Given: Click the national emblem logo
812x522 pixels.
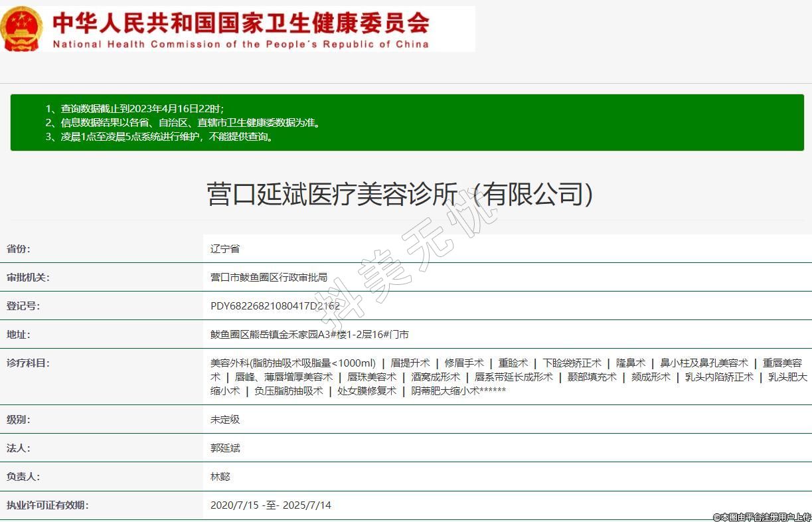Looking at the screenshot, I should tap(22, 29).
